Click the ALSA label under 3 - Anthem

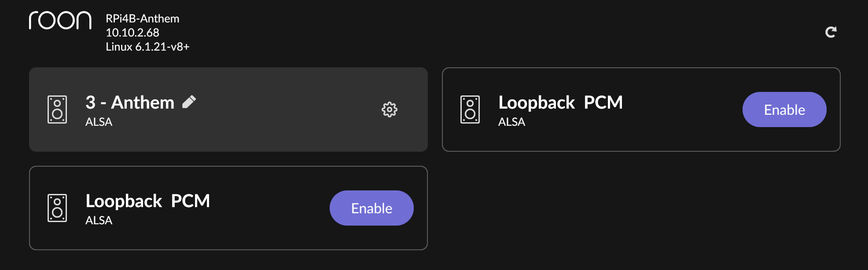tap(99, 122)
